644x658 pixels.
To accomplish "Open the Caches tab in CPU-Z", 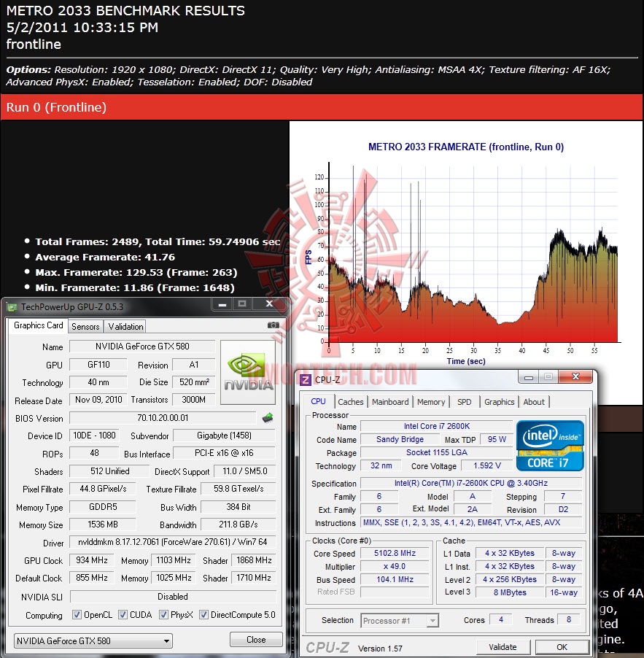I will 350,402.
